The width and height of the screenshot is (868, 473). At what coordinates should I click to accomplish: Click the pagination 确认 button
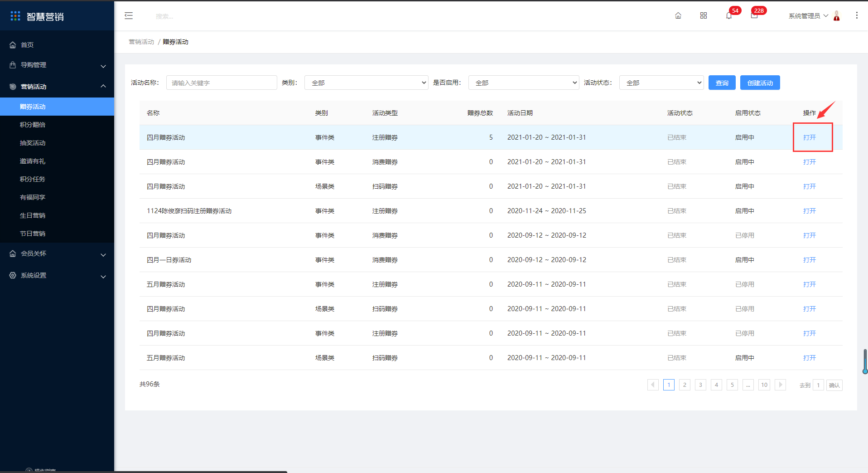click(x=834, y=385)
